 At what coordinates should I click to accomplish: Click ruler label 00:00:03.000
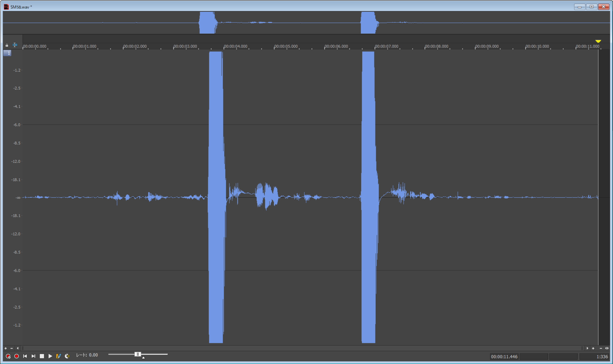(185, 46)
